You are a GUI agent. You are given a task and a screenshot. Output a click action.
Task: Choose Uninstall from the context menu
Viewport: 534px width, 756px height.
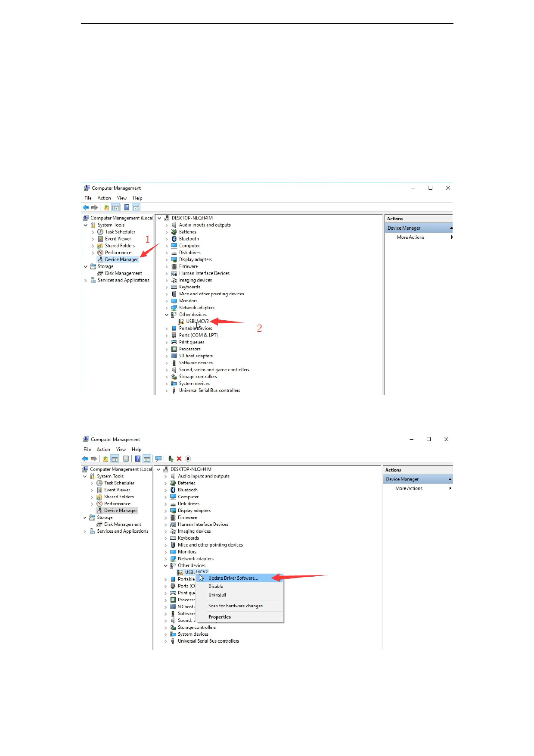(217, 595)
